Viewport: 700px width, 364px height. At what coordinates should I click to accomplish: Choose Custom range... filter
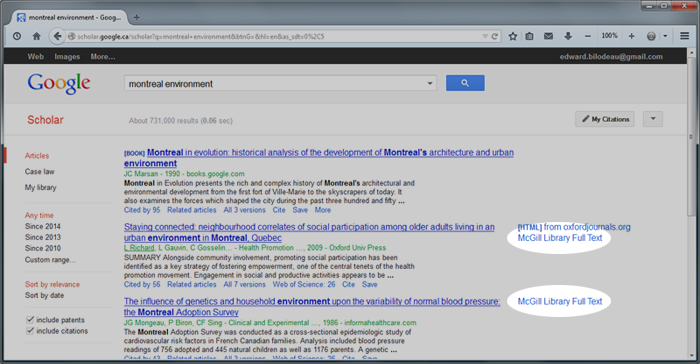click(50, 260)
